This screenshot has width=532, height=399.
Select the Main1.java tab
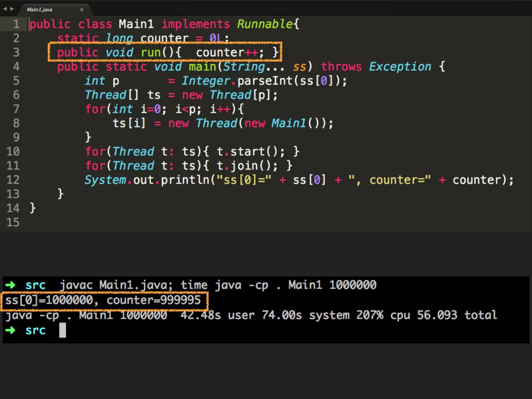point(39,10)
